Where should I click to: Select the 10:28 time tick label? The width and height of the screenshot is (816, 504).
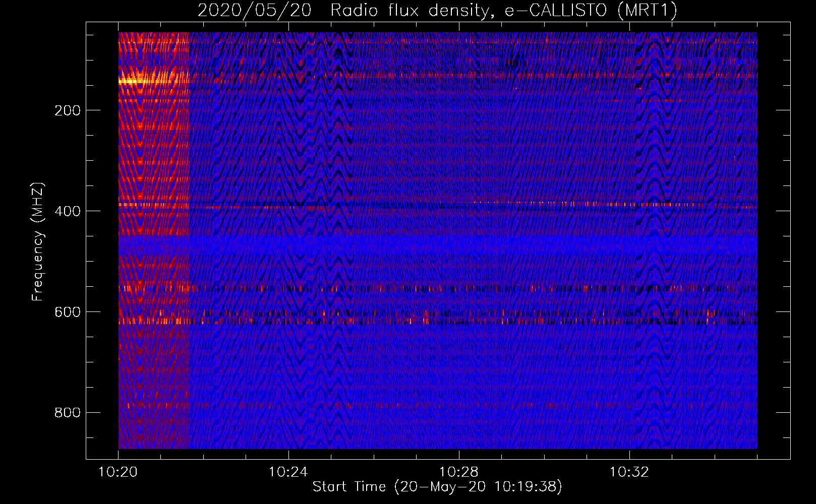click(x=459, y=472)
